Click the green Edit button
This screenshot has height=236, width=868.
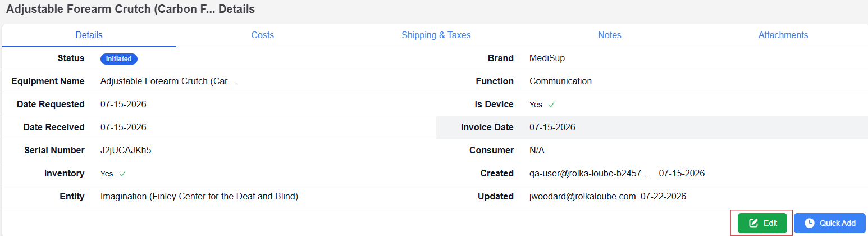(x=762, y=223)
